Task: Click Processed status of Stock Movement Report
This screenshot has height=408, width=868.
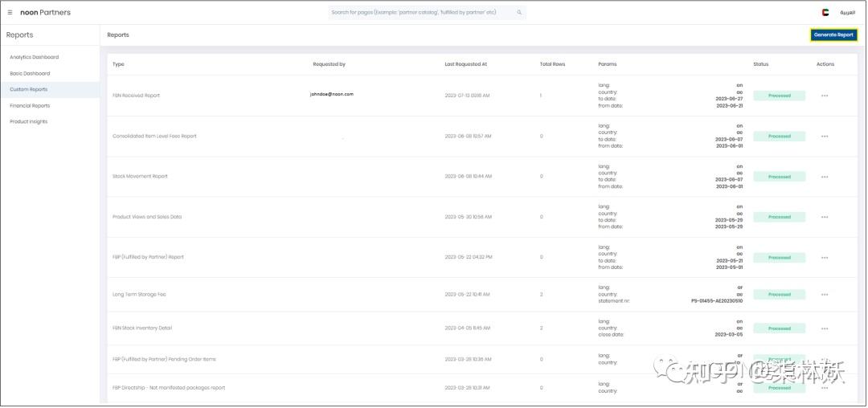Action: pyautogui.click(x=779, y=177)
